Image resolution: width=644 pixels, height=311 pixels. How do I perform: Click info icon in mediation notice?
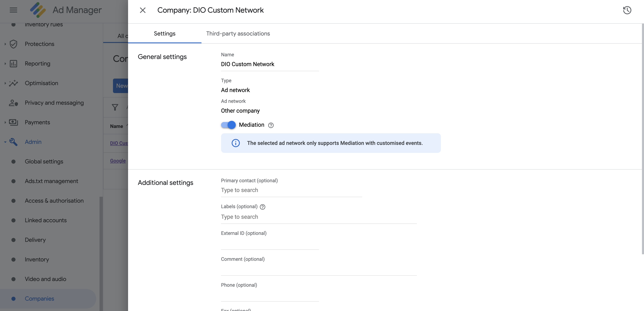[236, 143]
